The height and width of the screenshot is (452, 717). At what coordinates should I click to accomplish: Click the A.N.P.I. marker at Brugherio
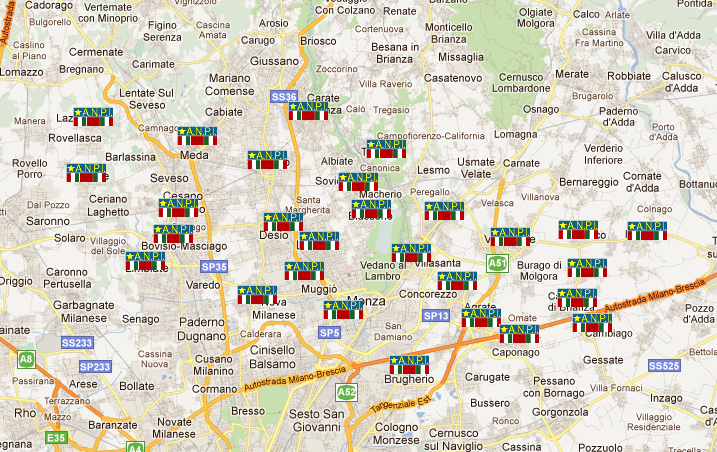click(x=410, y=365)
